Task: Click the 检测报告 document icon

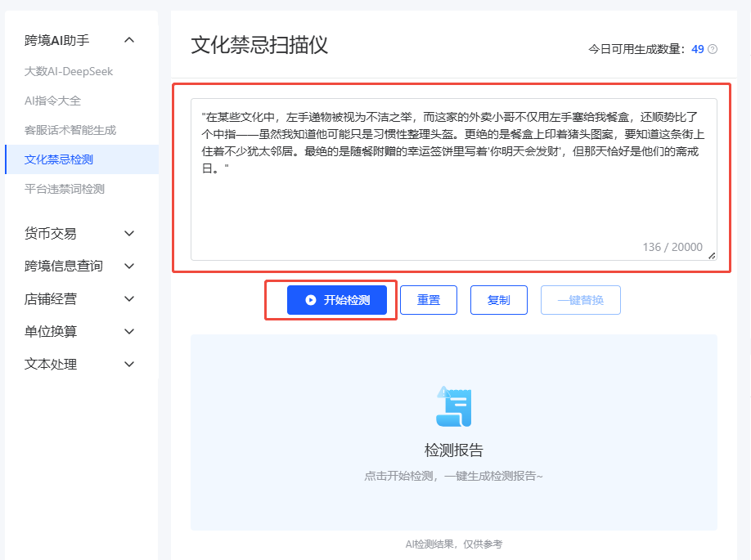Action: [453, 406]
